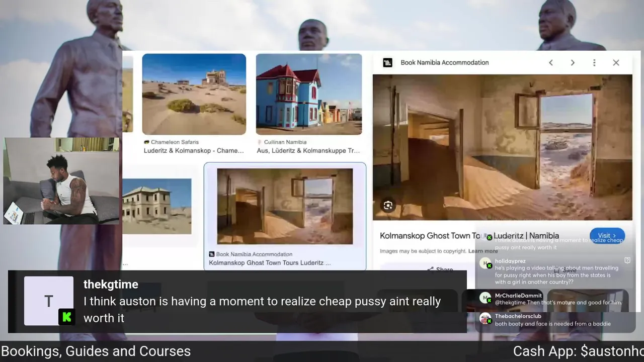Click Book Namibia Accommodation favicon in panel header
This screenshot has height=362, width=644.
pyautogui.click(x=387, y=63)
